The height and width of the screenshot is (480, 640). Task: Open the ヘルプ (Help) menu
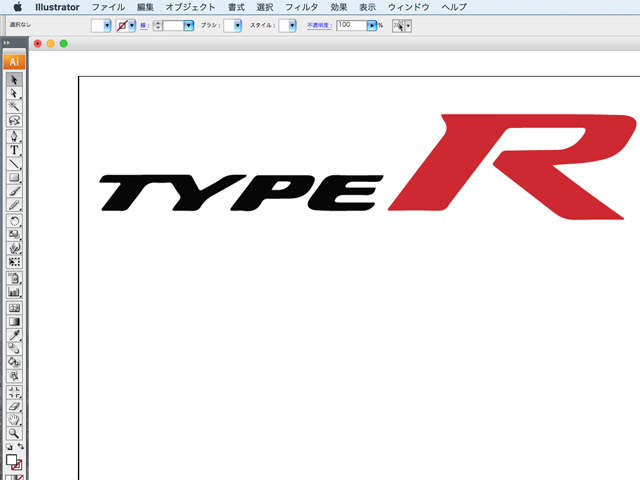coord(454,7)
